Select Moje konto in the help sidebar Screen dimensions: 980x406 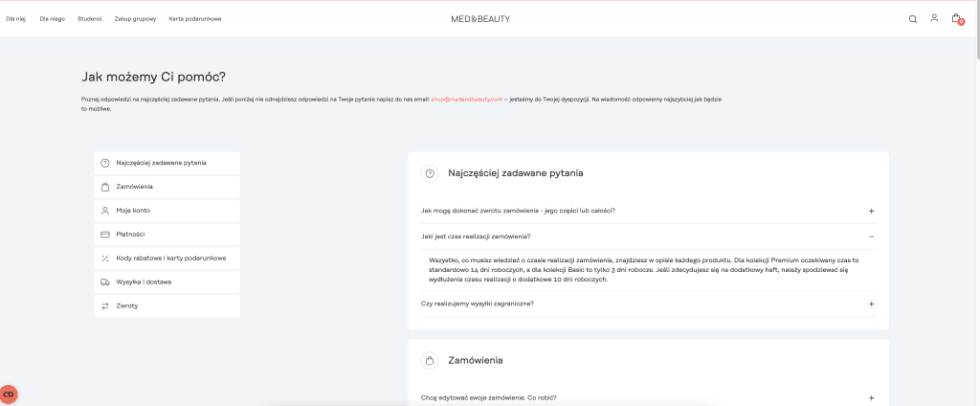(134, 211)
